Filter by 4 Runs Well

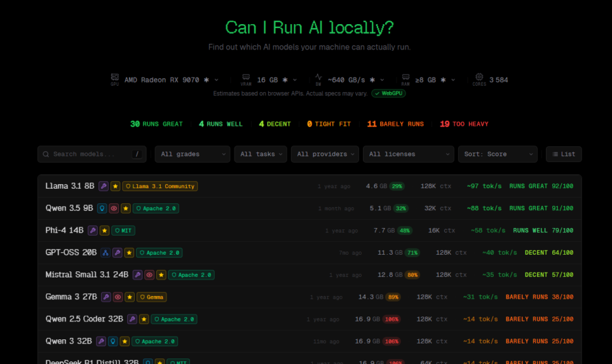click(221, 124)
